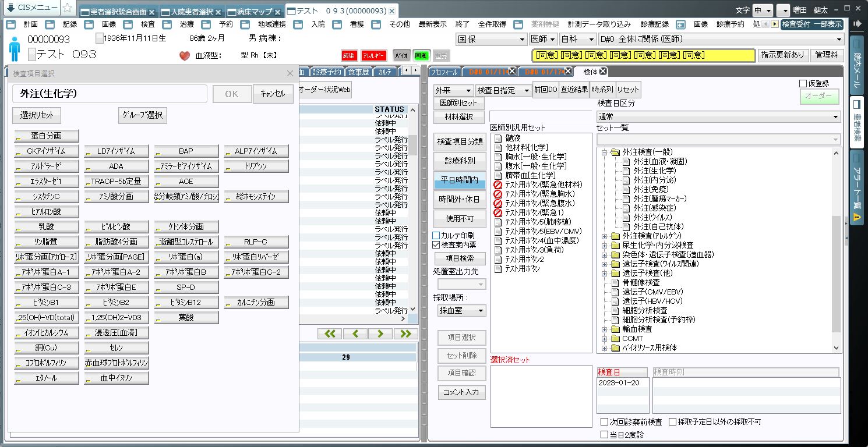Click the set tree vertical scrollbar
Screen dimensions: 868x447
click(x=837, y=250)
